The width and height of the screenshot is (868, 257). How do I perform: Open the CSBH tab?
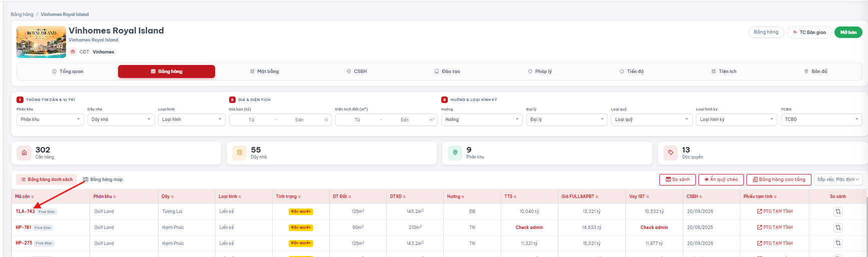[357, 71]
